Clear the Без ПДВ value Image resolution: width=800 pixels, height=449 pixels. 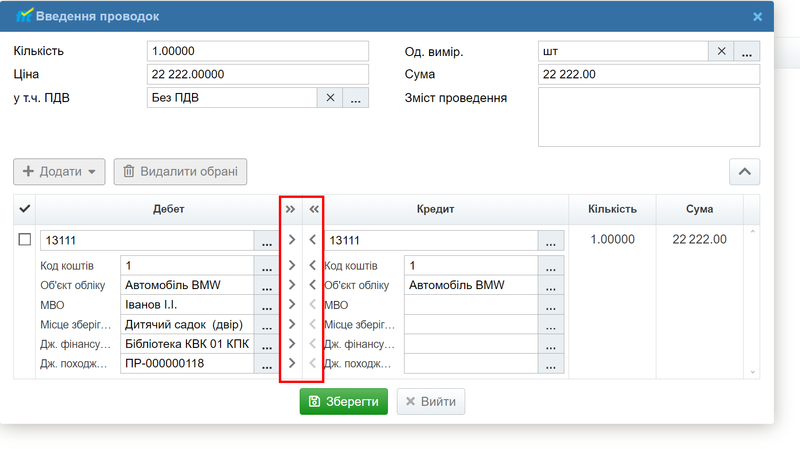click(x=330, y=98)
